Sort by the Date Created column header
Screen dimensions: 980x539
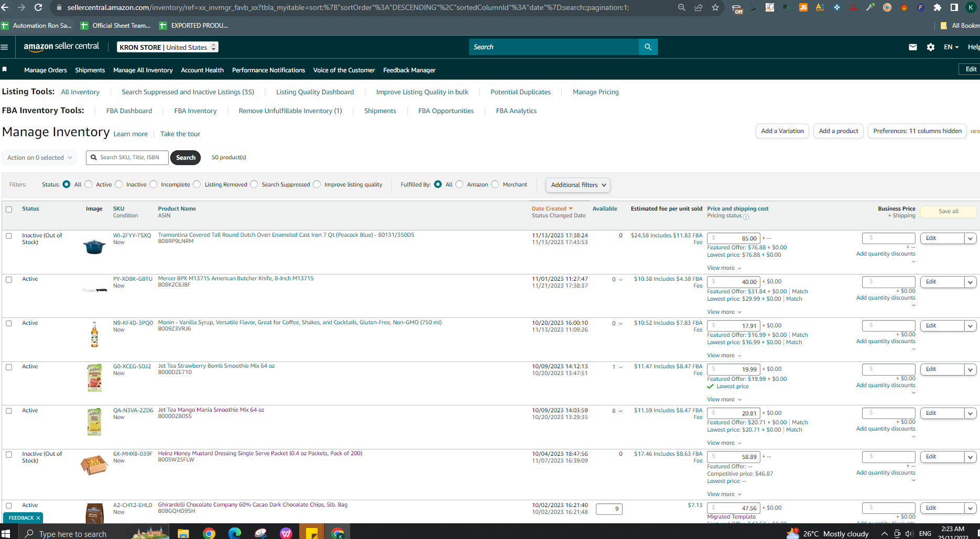(552, 208)
